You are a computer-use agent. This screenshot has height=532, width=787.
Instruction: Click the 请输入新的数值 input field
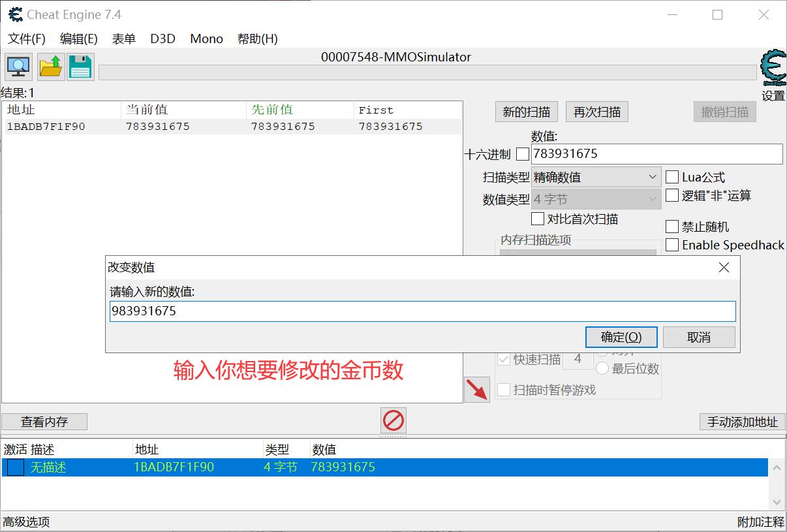[x=423, y=311]
